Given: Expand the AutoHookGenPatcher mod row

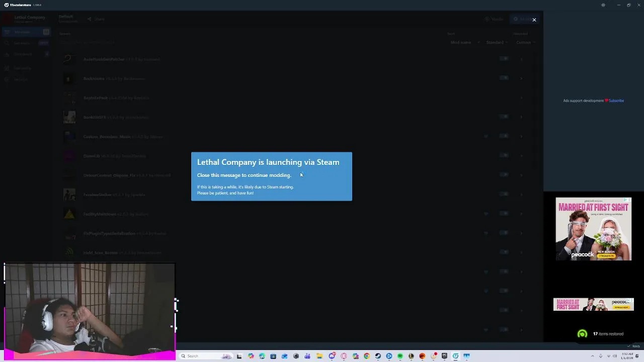Looking at the screenshot, I should click(521, 59).
